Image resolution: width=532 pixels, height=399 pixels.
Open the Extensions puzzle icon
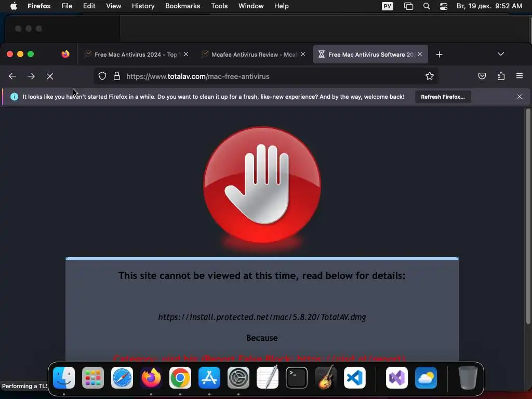point(501,76)
